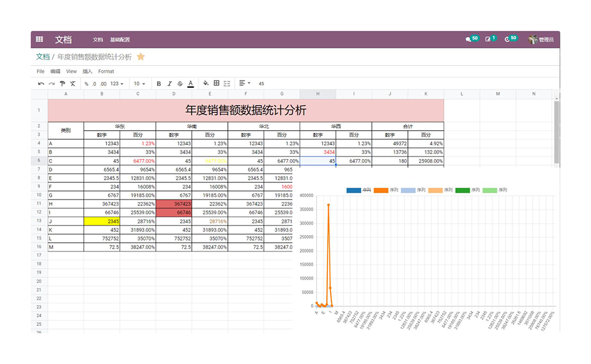The width and height of the screenshot is (591, 364).
Task: Click 基础配置 in the top navigation
Action: [x=120, y=39]
